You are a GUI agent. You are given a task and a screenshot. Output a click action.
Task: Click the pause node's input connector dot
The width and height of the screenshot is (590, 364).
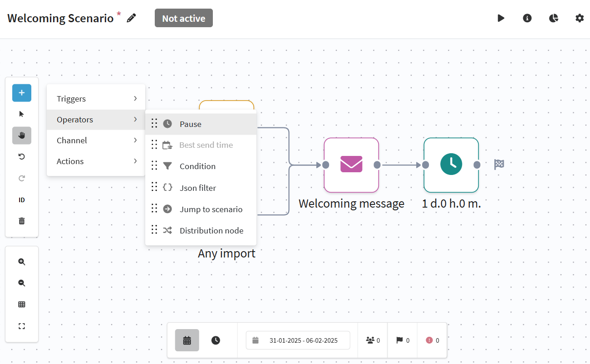point(425,165)
